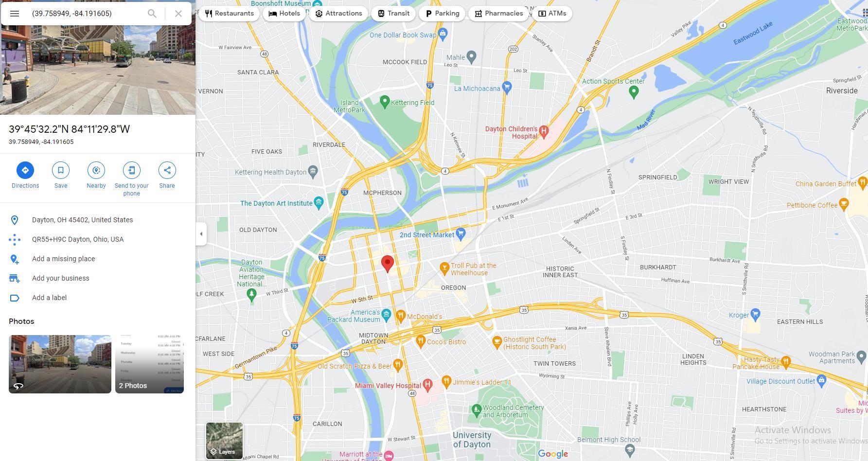This screenshot has width=868, height=461.
Task: Share this location icon
Action: (167, 170)
